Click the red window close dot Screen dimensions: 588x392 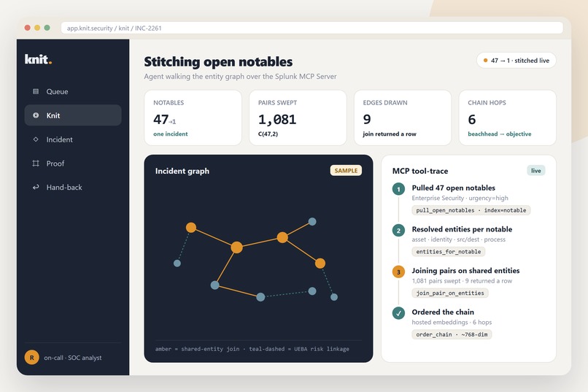pos(28,28)
